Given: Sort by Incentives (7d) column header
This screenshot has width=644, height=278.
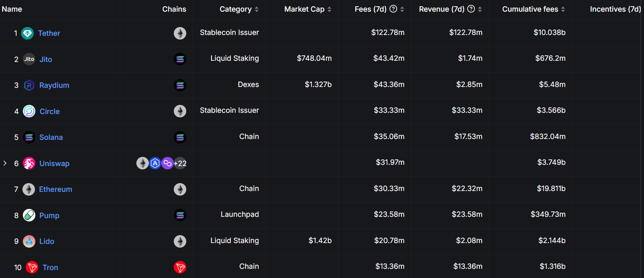Looking at the screenshot, I should pyautogui.click(x=615, y=9).
